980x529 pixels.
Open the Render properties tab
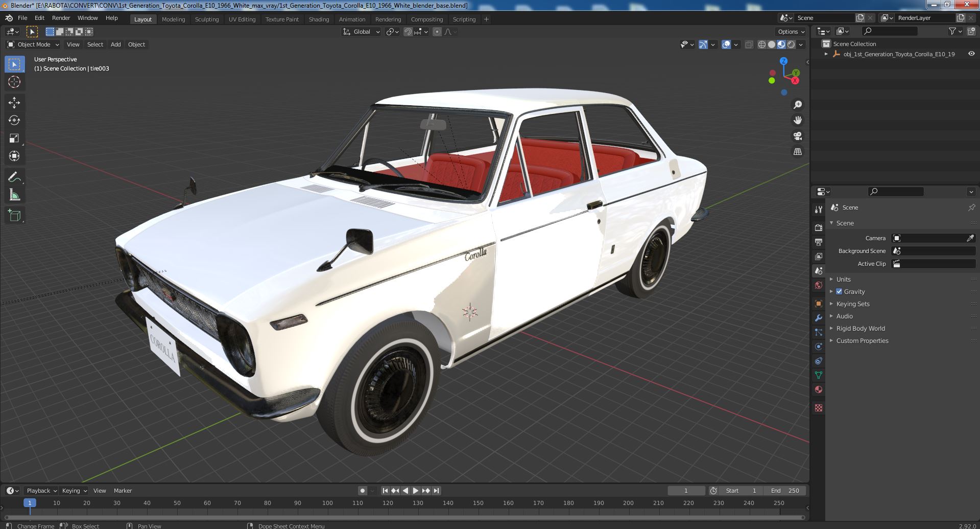pyautogui.click(x=819, y=227)
